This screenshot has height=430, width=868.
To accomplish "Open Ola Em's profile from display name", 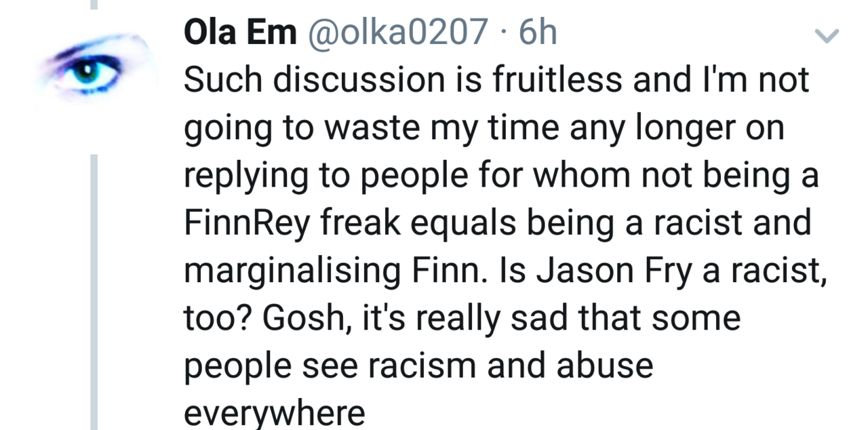I will pos(240,33).
